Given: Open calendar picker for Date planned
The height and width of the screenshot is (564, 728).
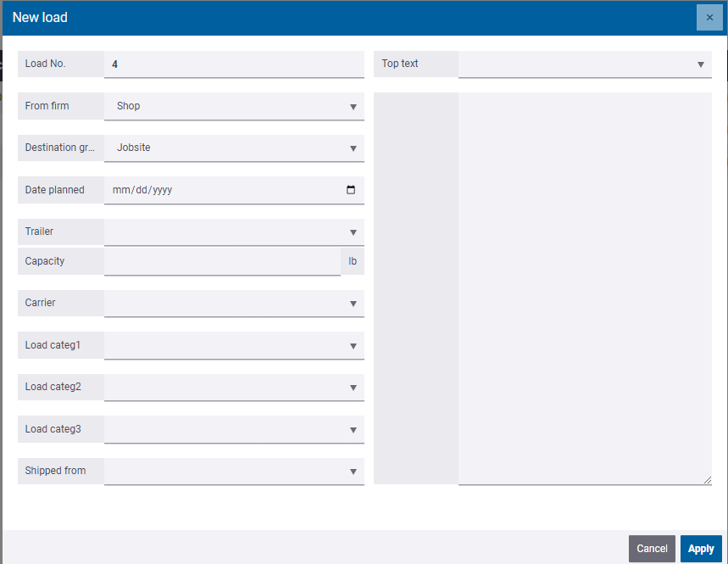Looking at the screenshot, I should [x=351, y=189].
